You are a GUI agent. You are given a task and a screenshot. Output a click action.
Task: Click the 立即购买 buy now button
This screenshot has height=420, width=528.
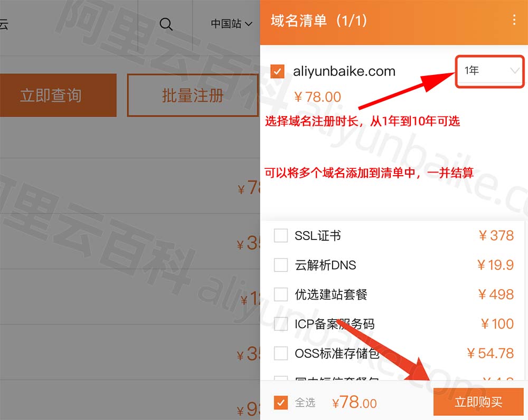(478, 402)
